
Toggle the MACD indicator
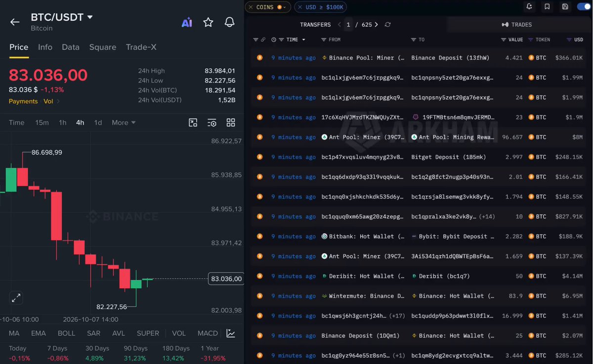pyautogui.click(x=208, y=333)
